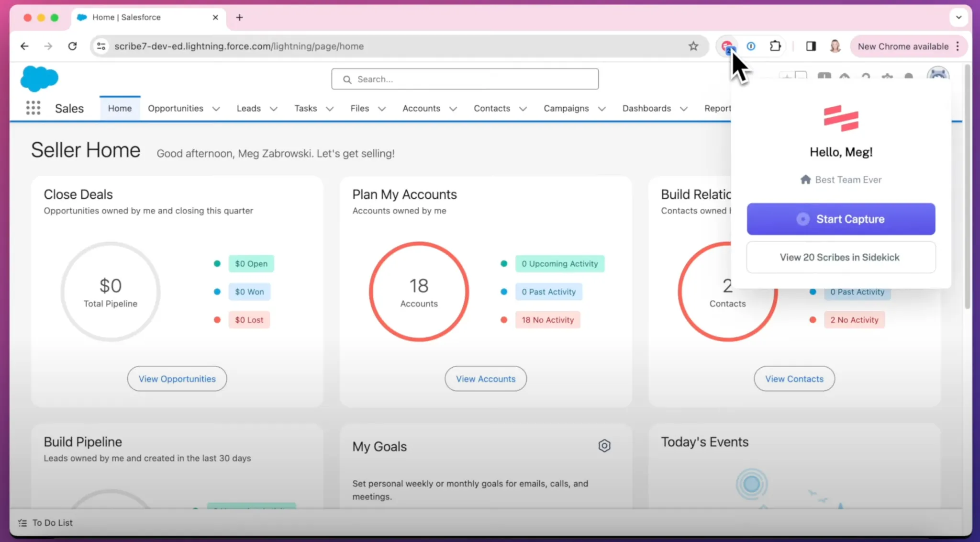Expand the Leads tab dropdown chevron
This screenshot has width=980, height=542.
(x=274, y=109)
